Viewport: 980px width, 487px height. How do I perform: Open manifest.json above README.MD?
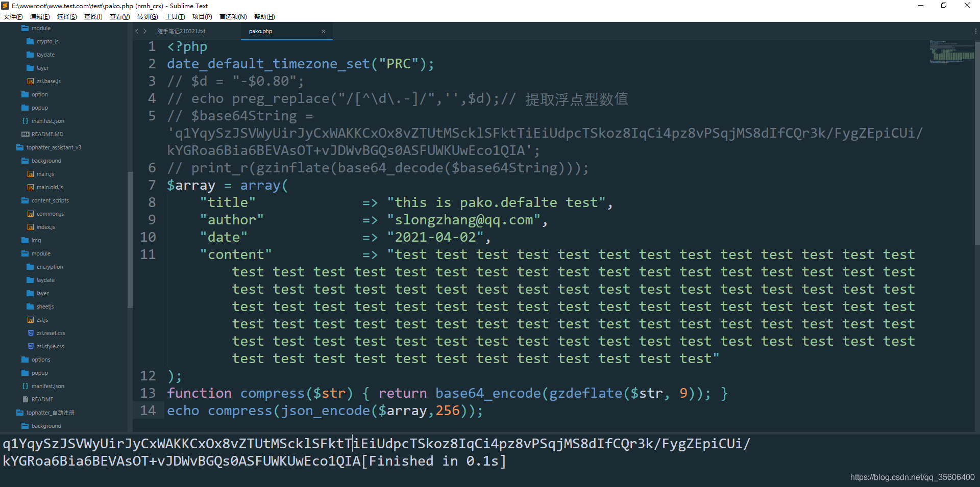click(x=47, y=121)
